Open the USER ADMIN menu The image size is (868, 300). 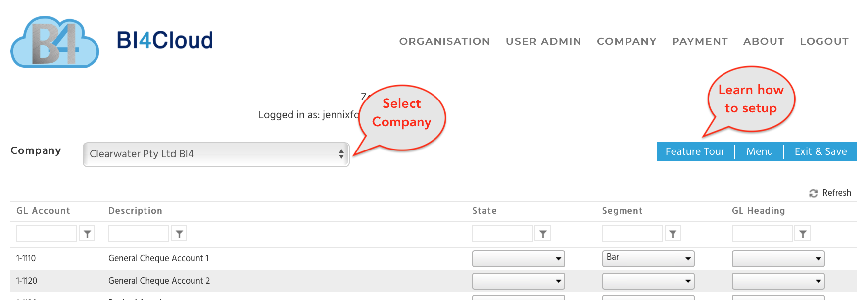[x=543, y=41]
